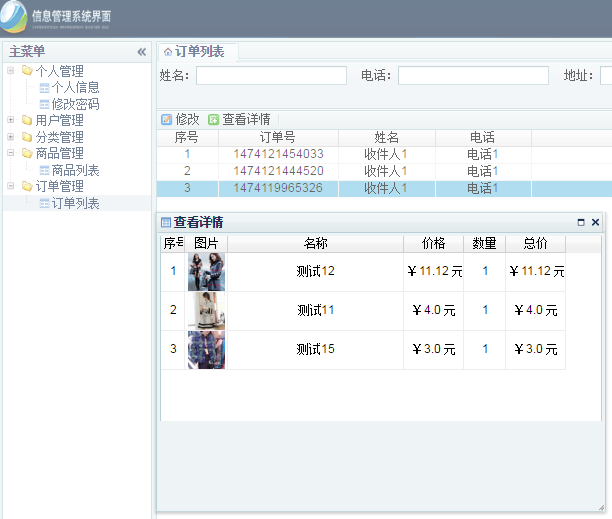This screenshot has width=612, height=519.
Task: Click the 修改 edit icon
Action: 167,120
